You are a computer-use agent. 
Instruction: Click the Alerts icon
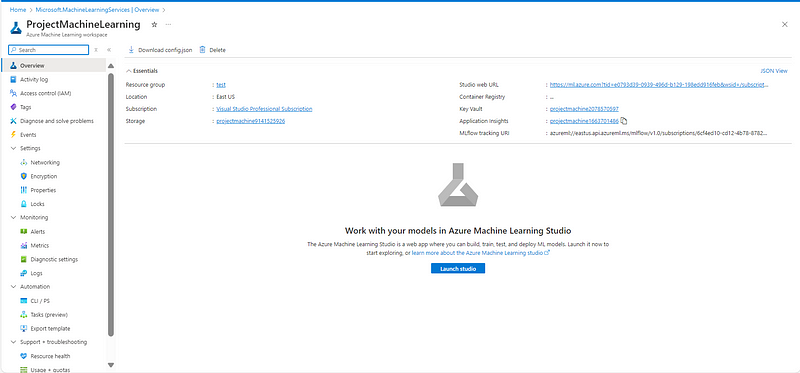point(23,232)
